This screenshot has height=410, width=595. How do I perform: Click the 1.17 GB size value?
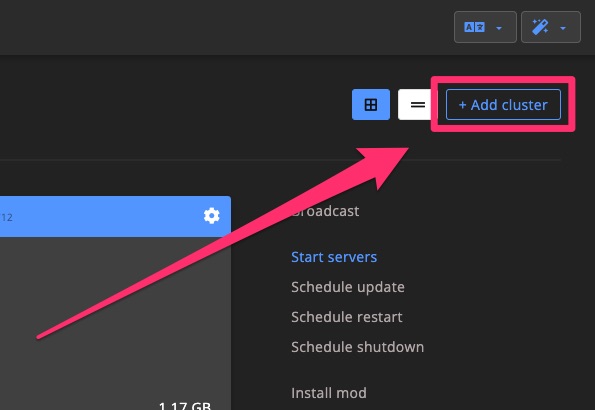point(185,405)
